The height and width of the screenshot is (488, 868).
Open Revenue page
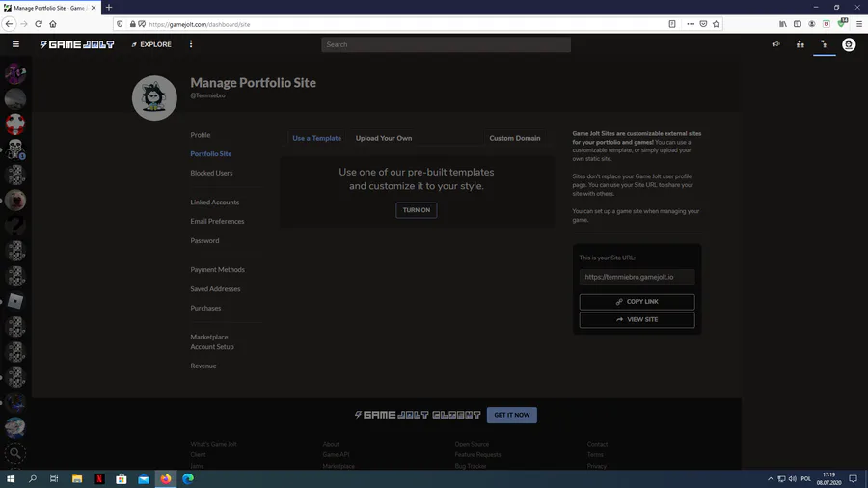tap(203, 366)
